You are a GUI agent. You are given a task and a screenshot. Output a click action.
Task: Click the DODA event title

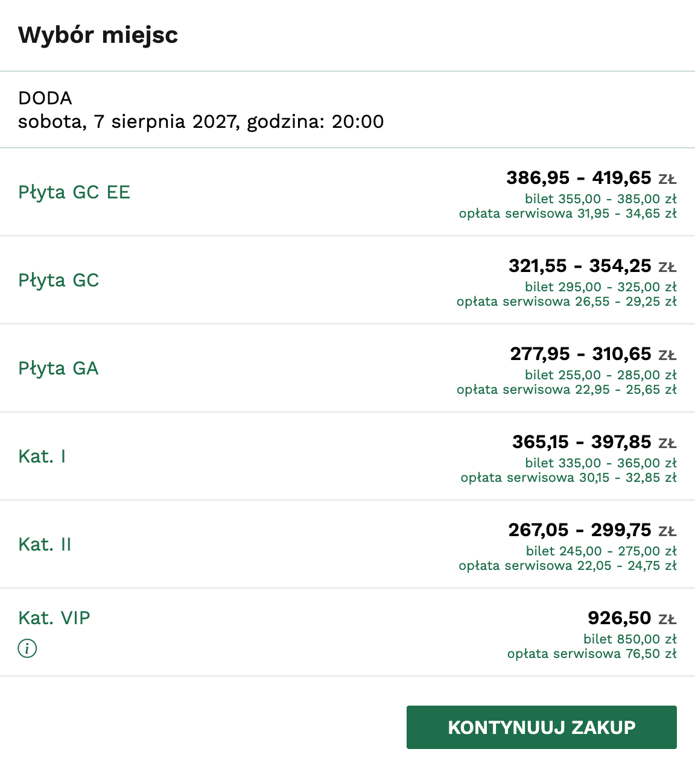(45, 98)
